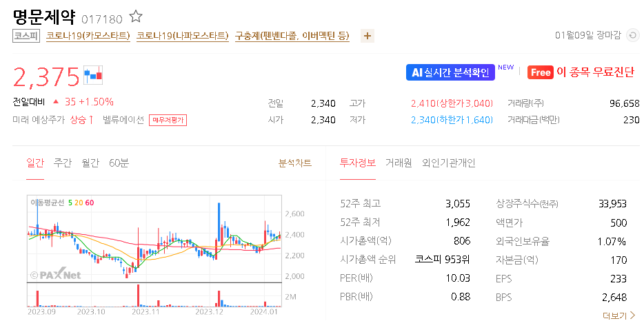
Task: Select the 투자정보 tab
Action: pyautogui.click(x=357, y=163)
